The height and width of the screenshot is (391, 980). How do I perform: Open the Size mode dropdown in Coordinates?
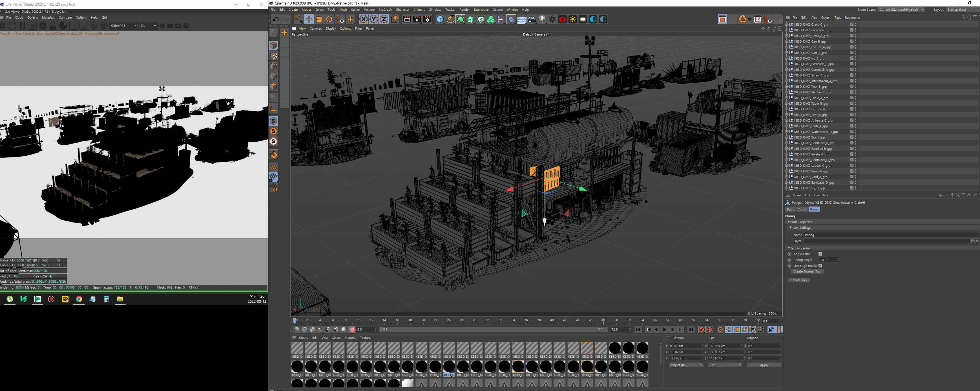725,365
